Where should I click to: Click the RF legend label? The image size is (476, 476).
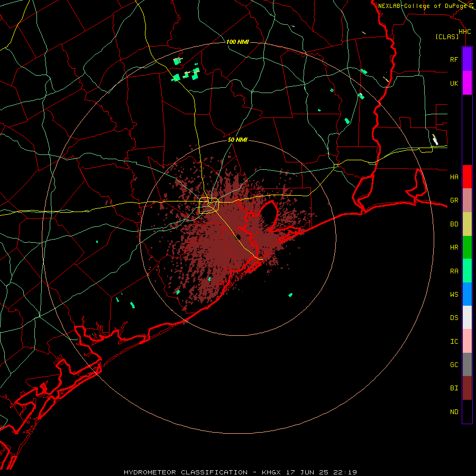pos(454,59)
